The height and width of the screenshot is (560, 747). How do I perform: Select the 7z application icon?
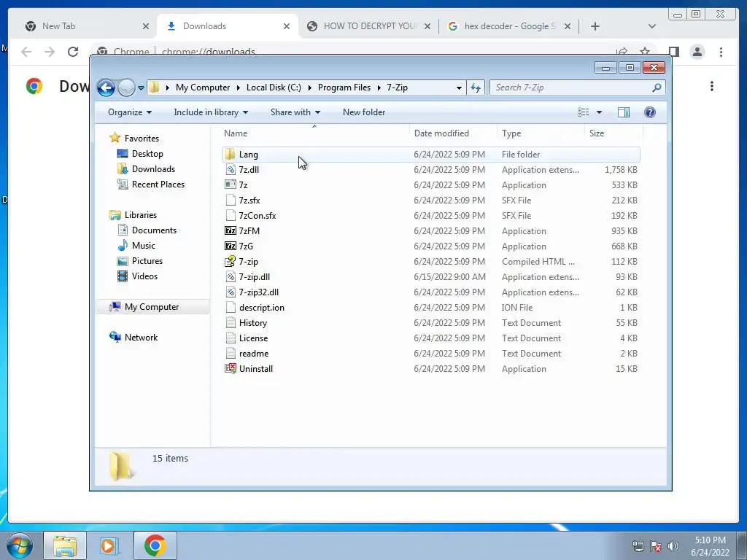231,184
